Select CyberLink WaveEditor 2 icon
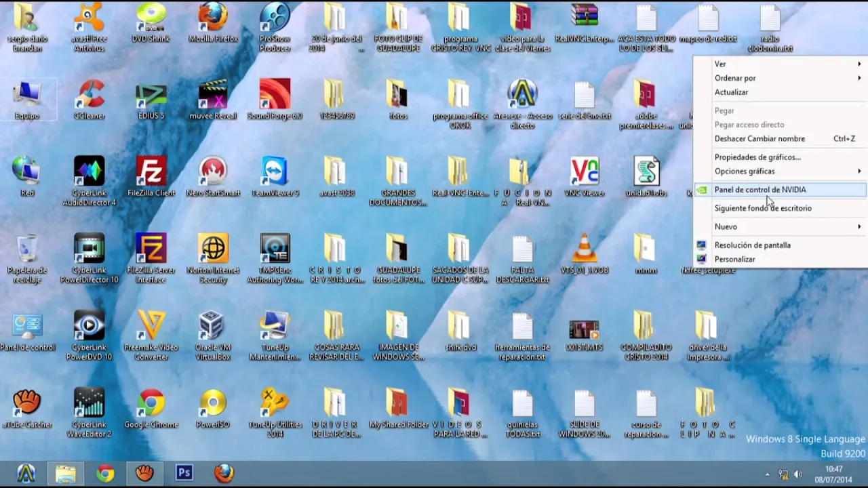 coord(90,413)
